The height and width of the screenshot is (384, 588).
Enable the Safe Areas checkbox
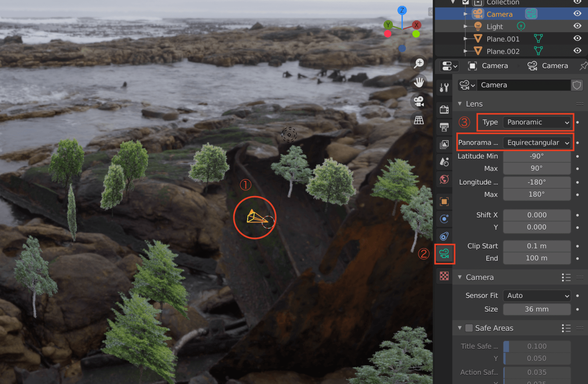click(x=469, y=328)
